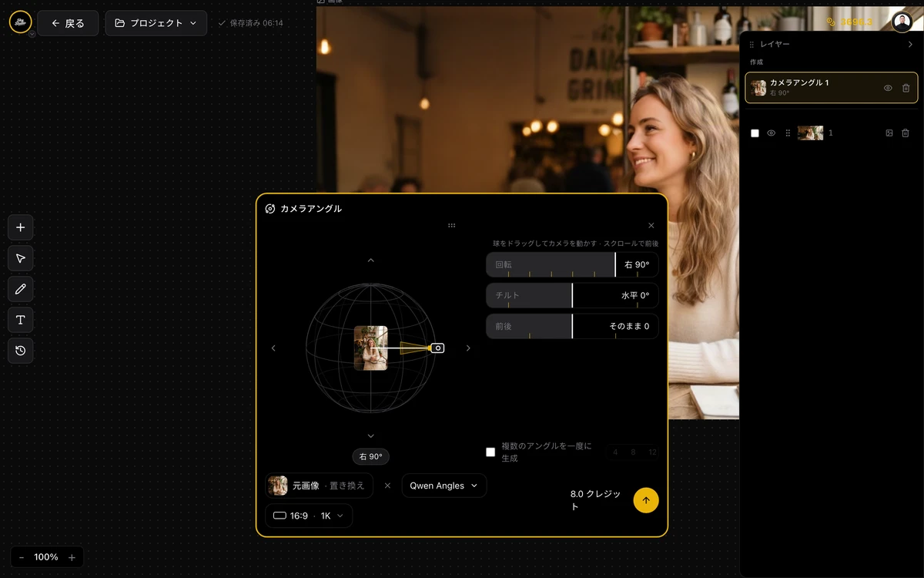Click the app logo in the top-left corner
Screen dimensions: 924x578
coord(20,22)
